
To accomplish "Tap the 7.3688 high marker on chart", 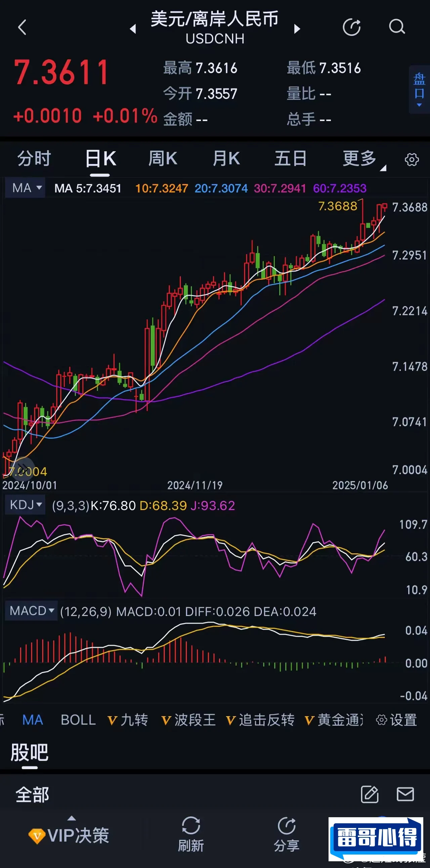I will click(338, 206).
